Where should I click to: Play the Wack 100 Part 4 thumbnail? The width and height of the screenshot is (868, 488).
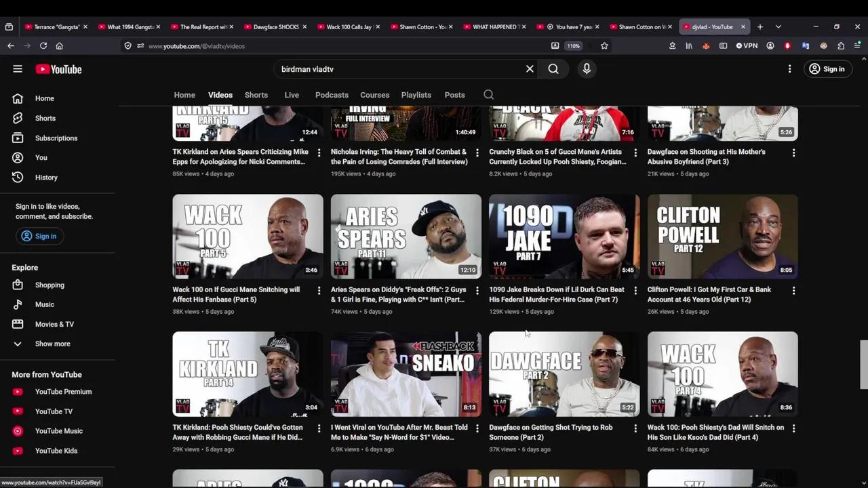point(723,373)
